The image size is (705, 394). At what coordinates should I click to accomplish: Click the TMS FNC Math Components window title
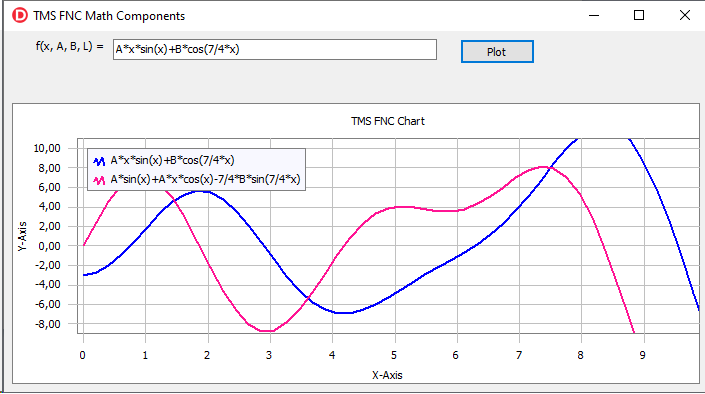pos(109,16)
